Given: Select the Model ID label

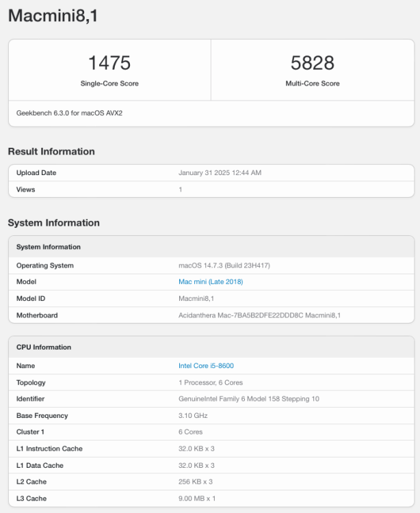Looking at the screenshot, I should tap(31, 298).
